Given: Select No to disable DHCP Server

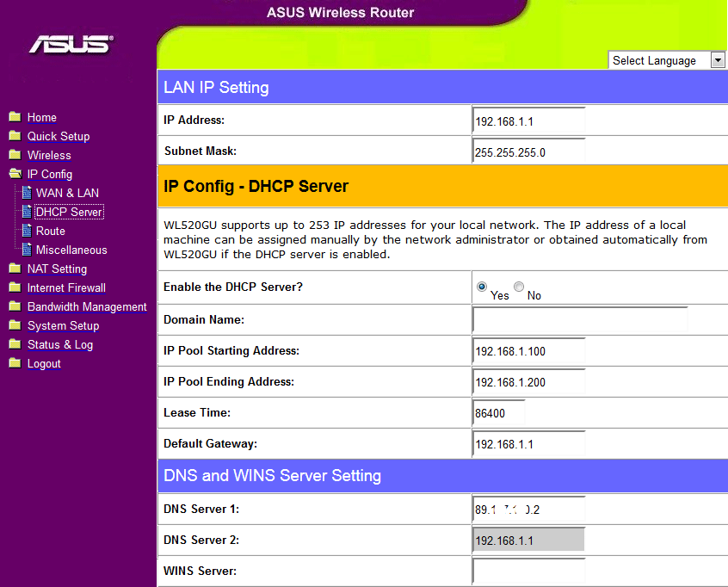Looking at the screenshot, I should coord(519,286).
